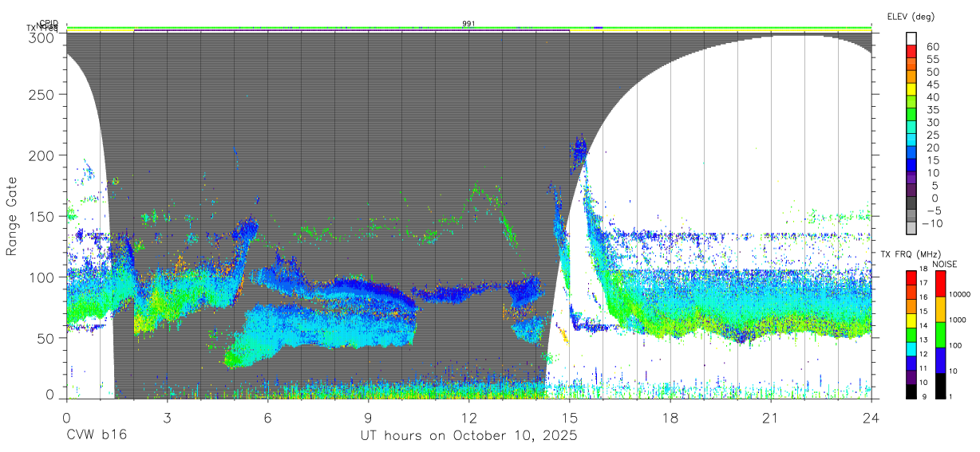This screenshot has width=980, height=452.
Task: Click the blue NOISE swatch between 10 and 100
Action: [x=942, y=359]
